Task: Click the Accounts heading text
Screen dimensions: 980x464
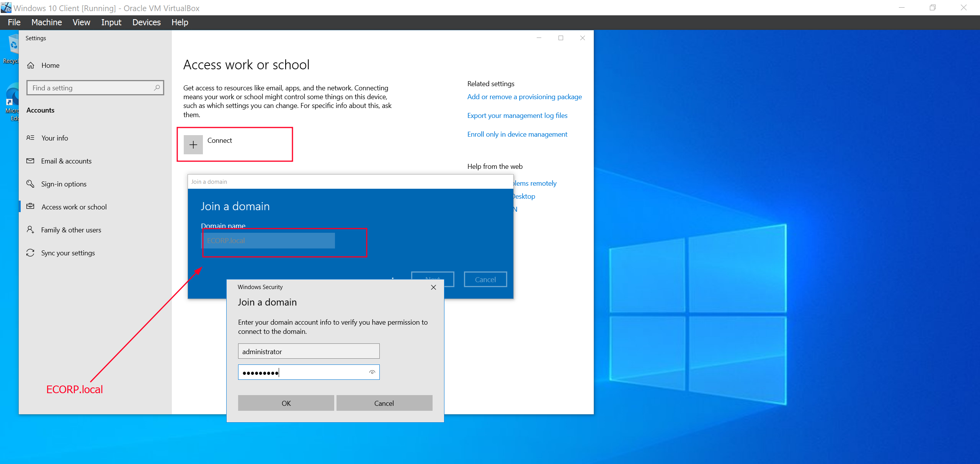Action: pyautogui.click(x=41, y=110)
